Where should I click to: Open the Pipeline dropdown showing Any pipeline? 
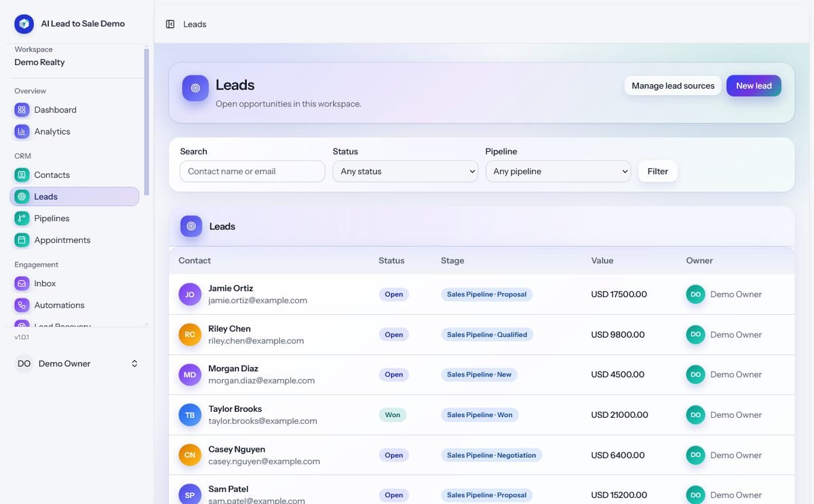[558, 172]
